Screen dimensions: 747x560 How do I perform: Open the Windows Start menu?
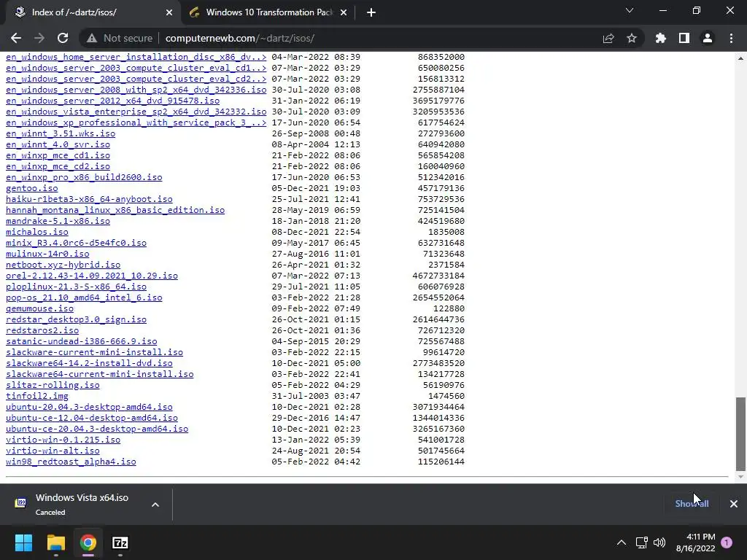23,542
